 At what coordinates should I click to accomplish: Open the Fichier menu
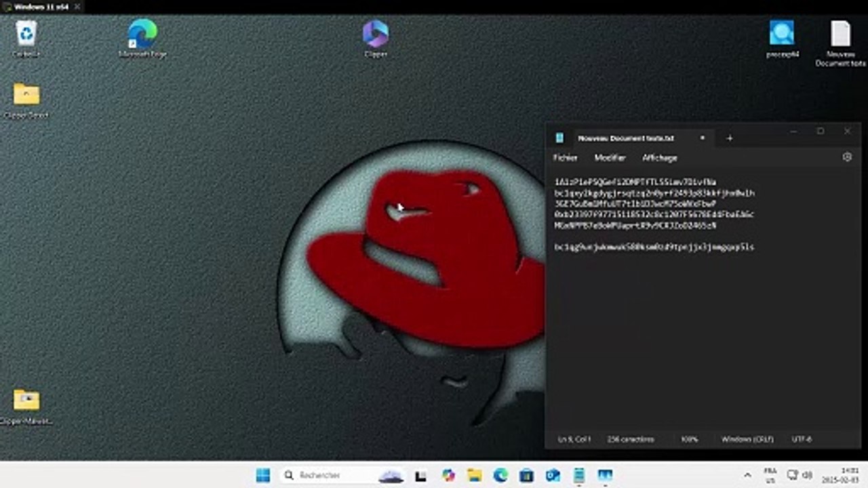pos(565,158)
